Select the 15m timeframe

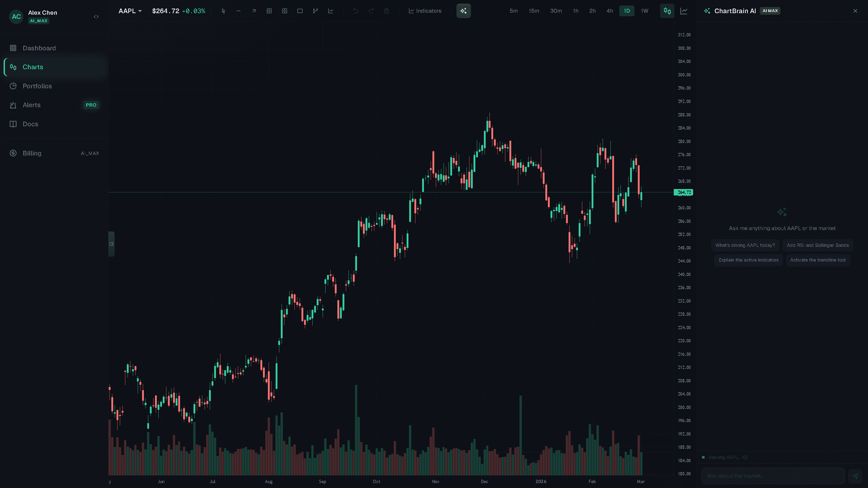(x=534, y=10)
